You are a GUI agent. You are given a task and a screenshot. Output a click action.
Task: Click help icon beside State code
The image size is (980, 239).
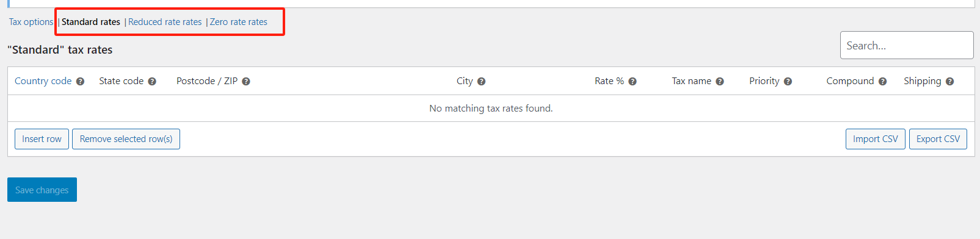click(x=152, y=82)
